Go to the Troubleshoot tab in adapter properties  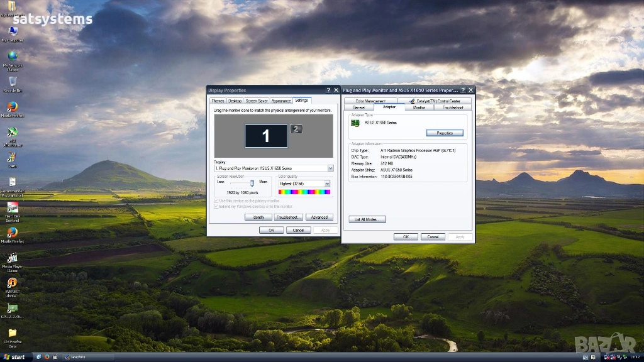point(452,107)
